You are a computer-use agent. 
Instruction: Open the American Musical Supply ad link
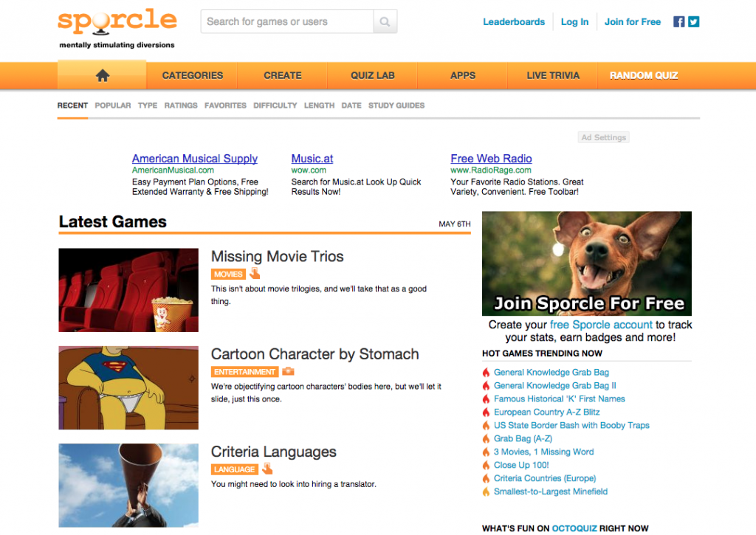(x=195, y=159)
